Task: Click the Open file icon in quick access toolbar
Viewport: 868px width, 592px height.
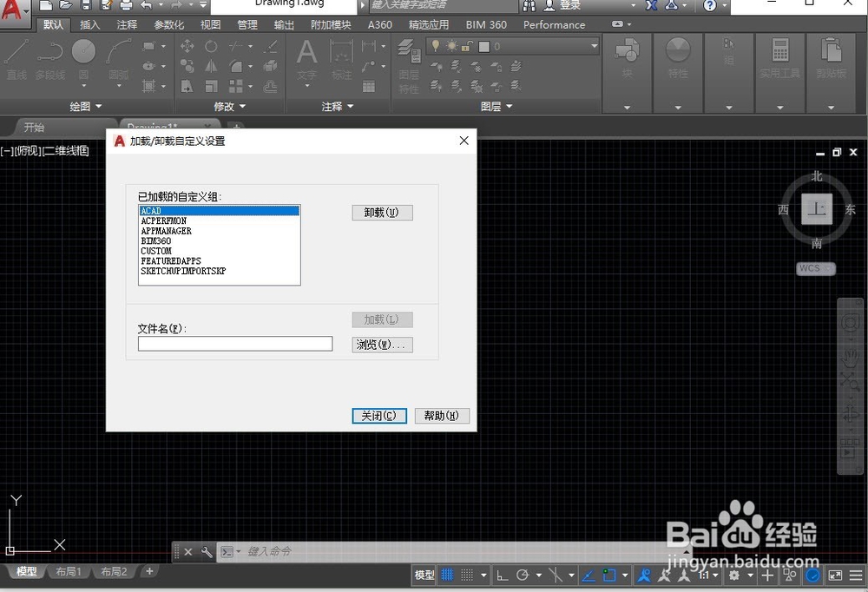Action: (67, 5)
